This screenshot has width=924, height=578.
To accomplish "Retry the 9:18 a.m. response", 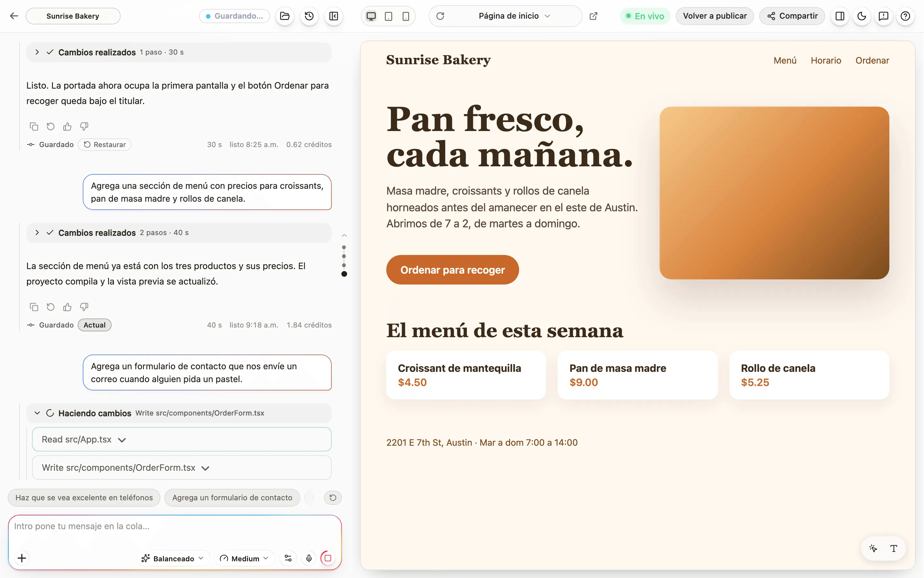I will tap(50, 307).
